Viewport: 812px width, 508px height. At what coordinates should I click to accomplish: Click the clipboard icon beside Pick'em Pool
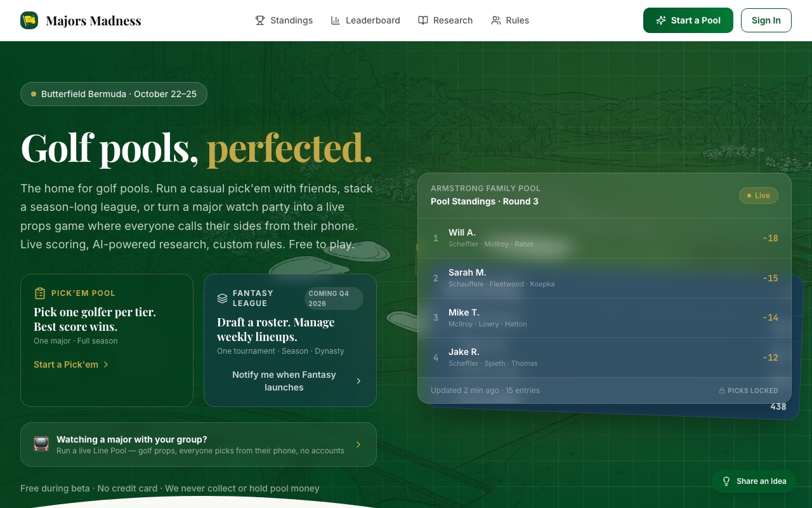point(40,293)
